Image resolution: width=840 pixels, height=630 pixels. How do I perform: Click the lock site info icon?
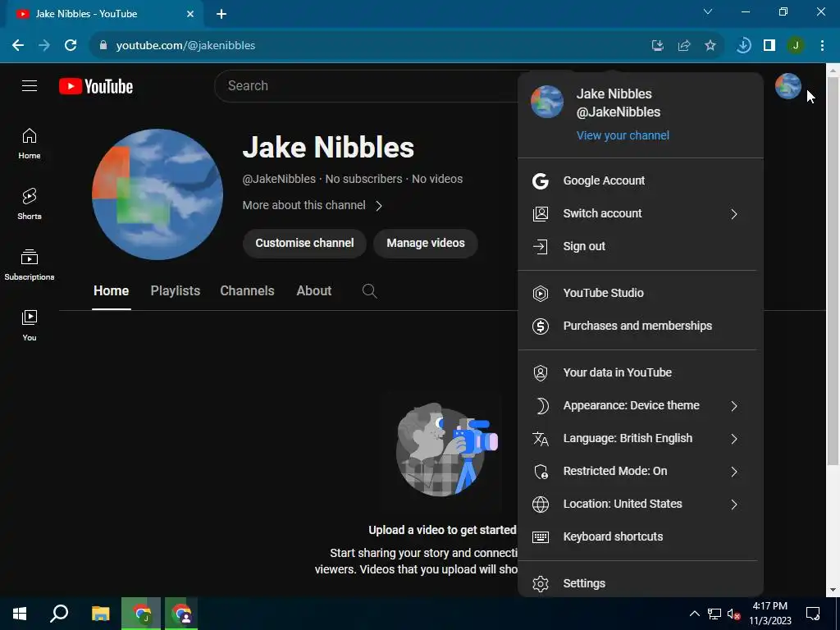click(x=103, y=46)
